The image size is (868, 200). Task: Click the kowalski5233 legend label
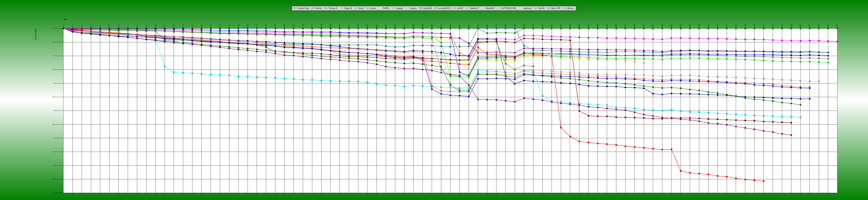(x=444, y=8)
